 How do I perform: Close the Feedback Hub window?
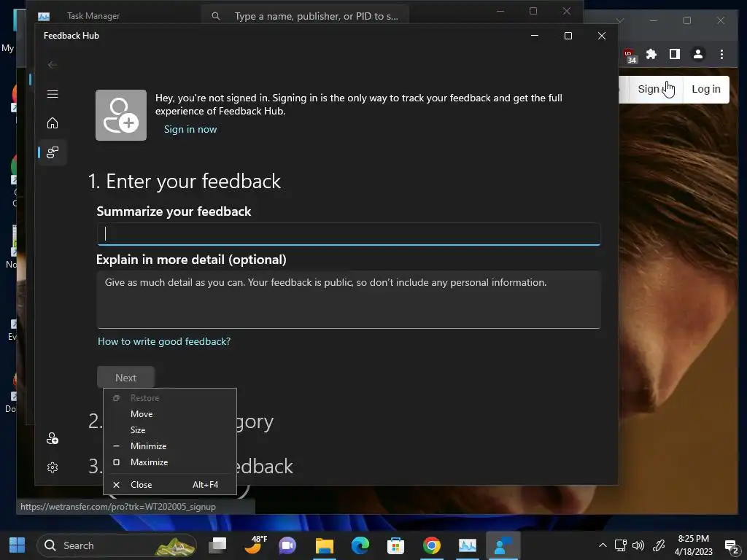coord(602,36)
